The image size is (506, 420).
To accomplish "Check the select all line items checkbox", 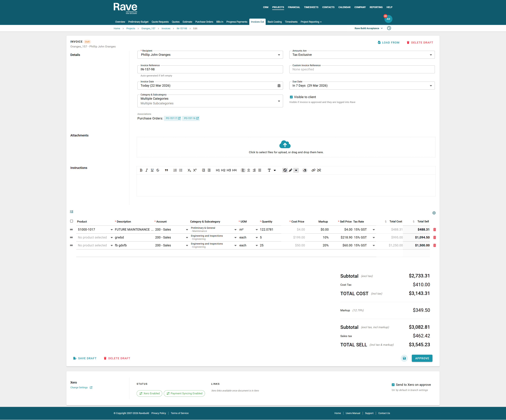I will (72, 221).
